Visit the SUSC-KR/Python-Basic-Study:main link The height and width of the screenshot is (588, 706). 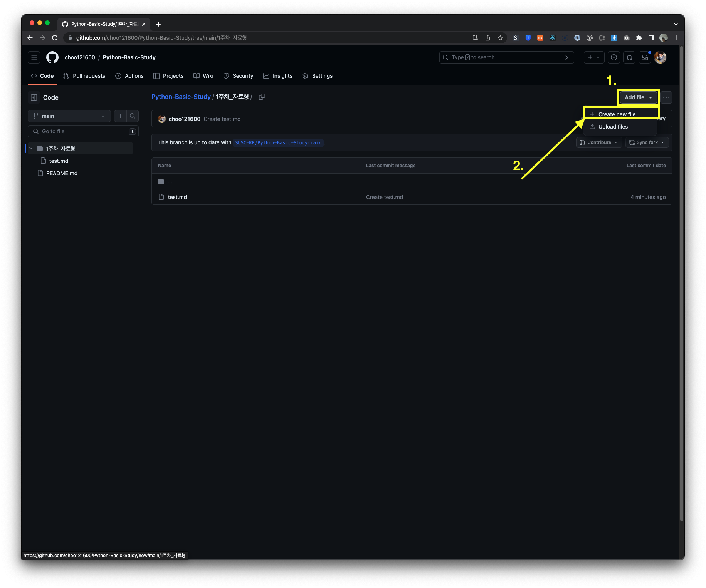point(278,142)
